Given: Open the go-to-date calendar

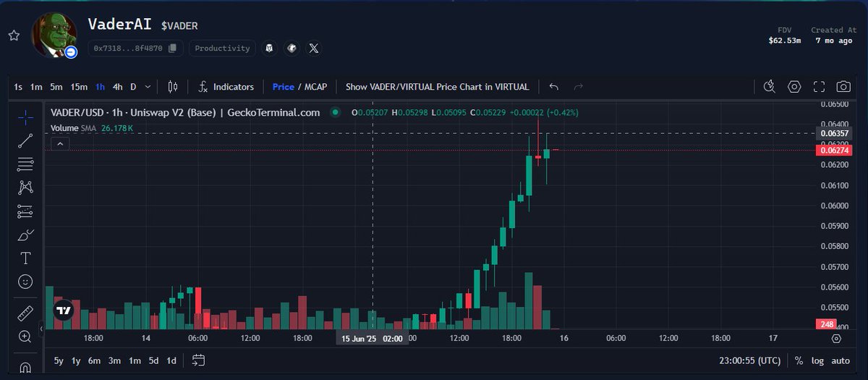Looking at the screenshot, I should pos(199,360).
